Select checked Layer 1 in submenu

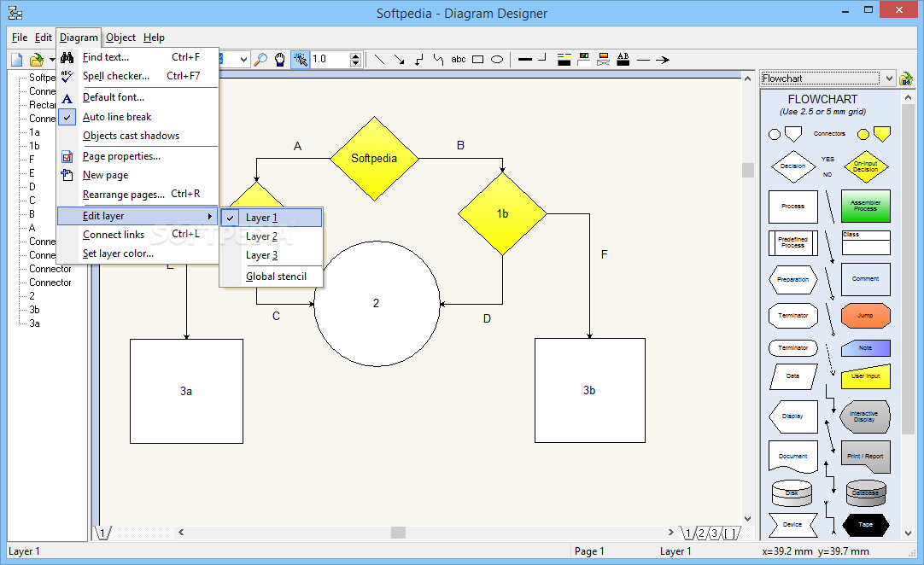(272, 218)
